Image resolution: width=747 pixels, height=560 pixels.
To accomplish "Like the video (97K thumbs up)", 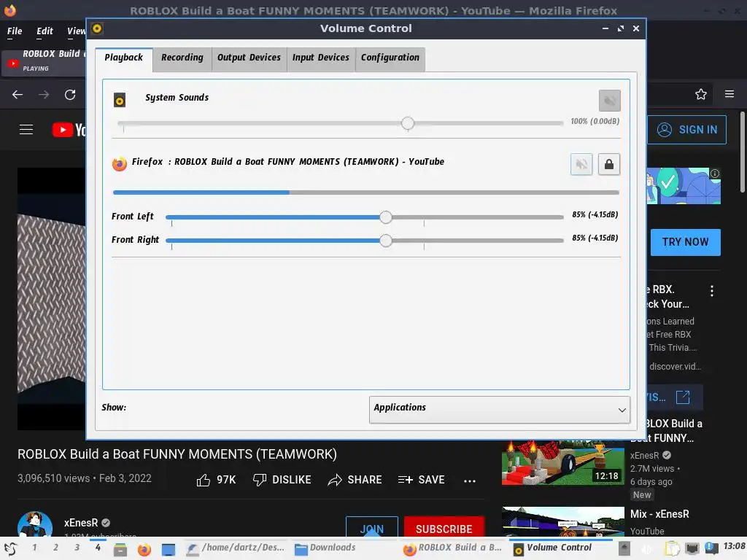I will (216, 480).
